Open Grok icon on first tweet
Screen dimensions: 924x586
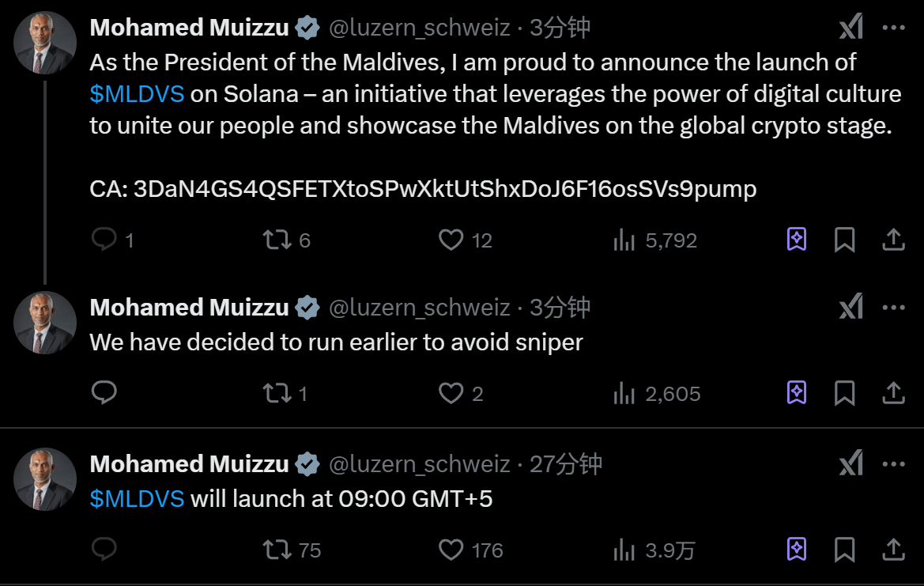850,29
